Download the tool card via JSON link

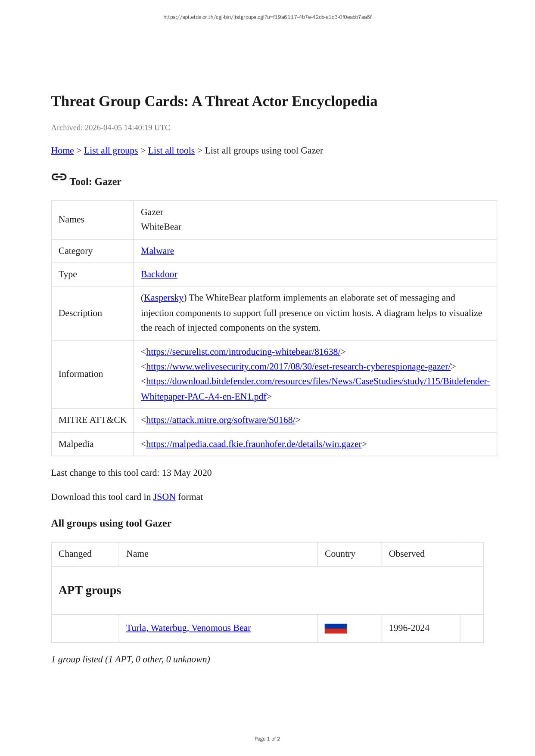pyautogui.click(x=164, y=497)
